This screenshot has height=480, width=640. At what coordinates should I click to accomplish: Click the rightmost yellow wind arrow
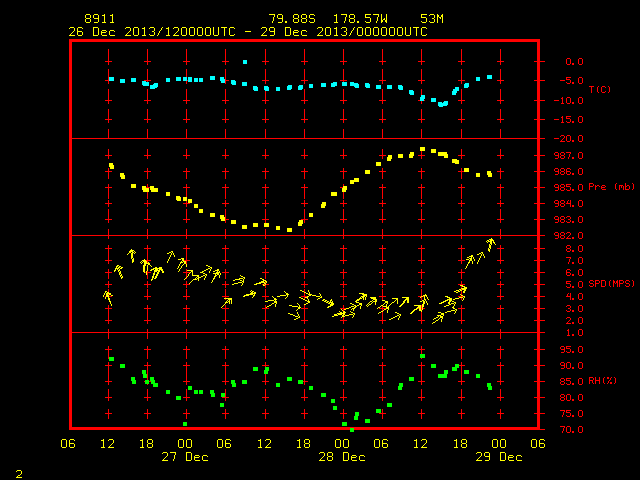click(x=491, y=244)
